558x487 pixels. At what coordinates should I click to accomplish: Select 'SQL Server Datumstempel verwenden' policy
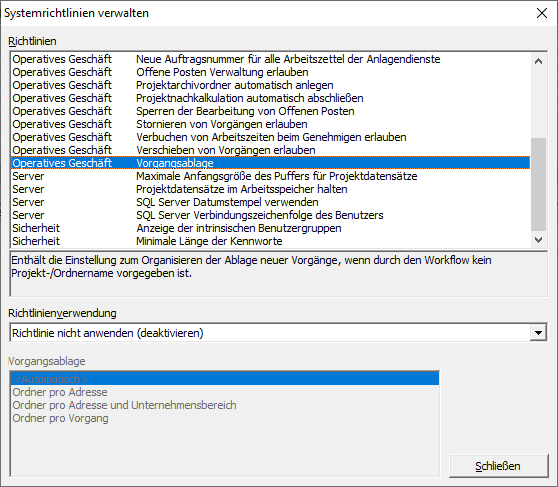270,202
